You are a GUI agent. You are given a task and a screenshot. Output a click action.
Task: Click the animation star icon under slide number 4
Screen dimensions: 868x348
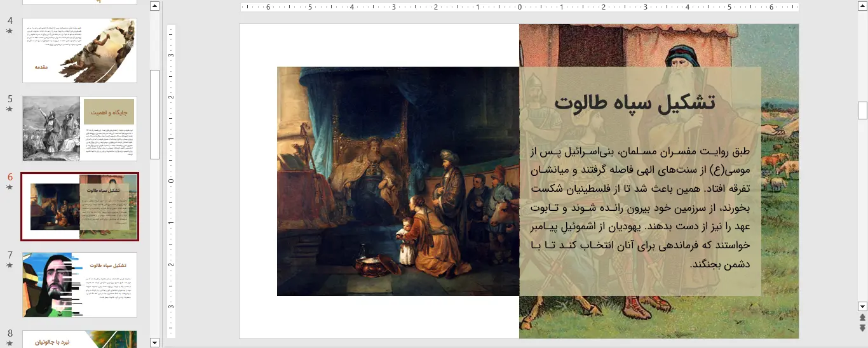(x=10, y=30)
